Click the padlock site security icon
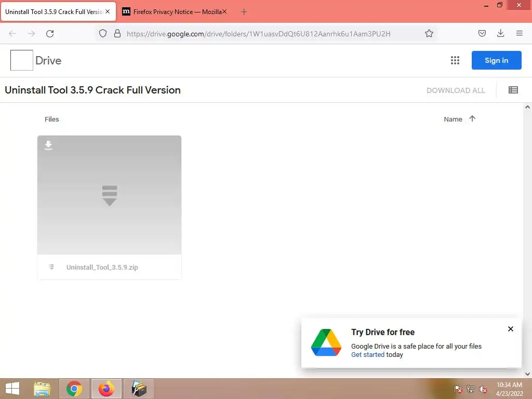Image resolution: width=532 pixels, height=399 pixels. 117,33
